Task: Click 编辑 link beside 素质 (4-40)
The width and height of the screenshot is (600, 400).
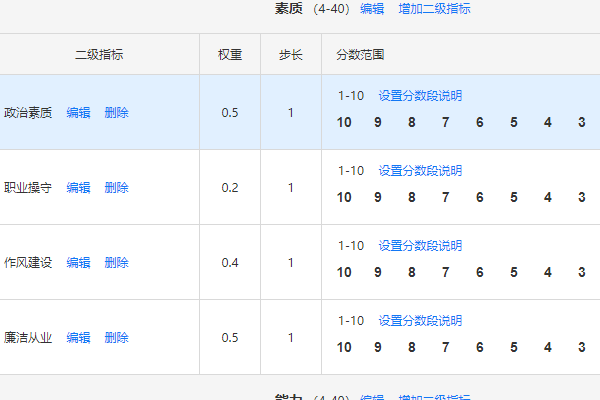Action: (372, 8)
